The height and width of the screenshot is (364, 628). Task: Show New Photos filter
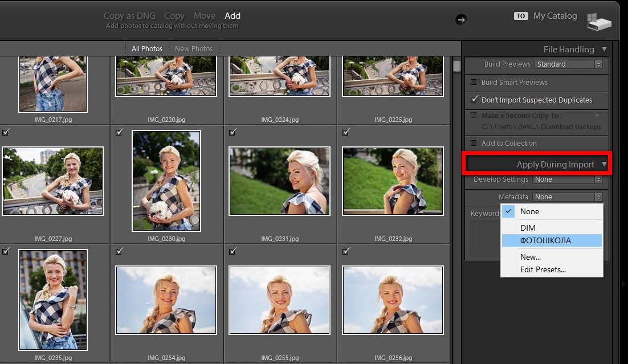pos(193,49)
